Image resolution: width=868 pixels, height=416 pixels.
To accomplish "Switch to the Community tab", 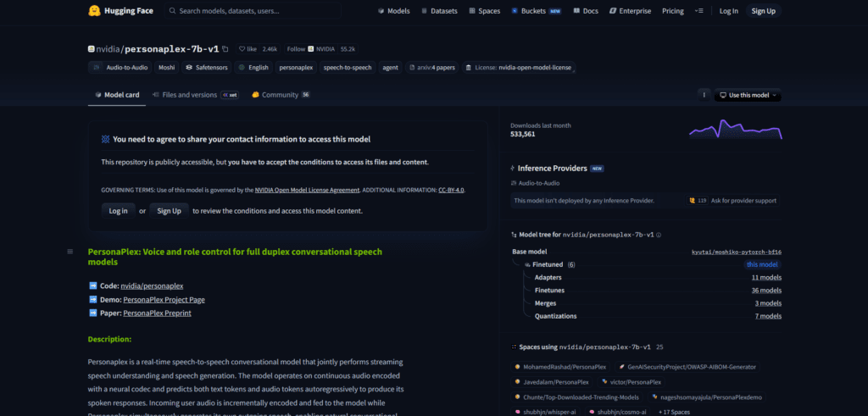I will pos(281,95).
